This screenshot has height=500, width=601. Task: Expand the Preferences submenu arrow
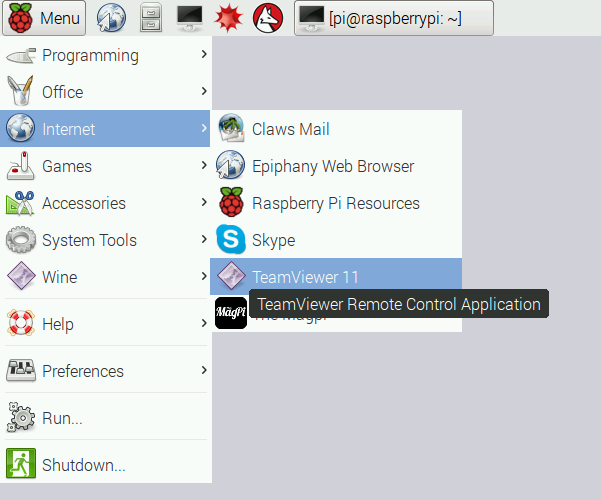[x=204, y=370]
